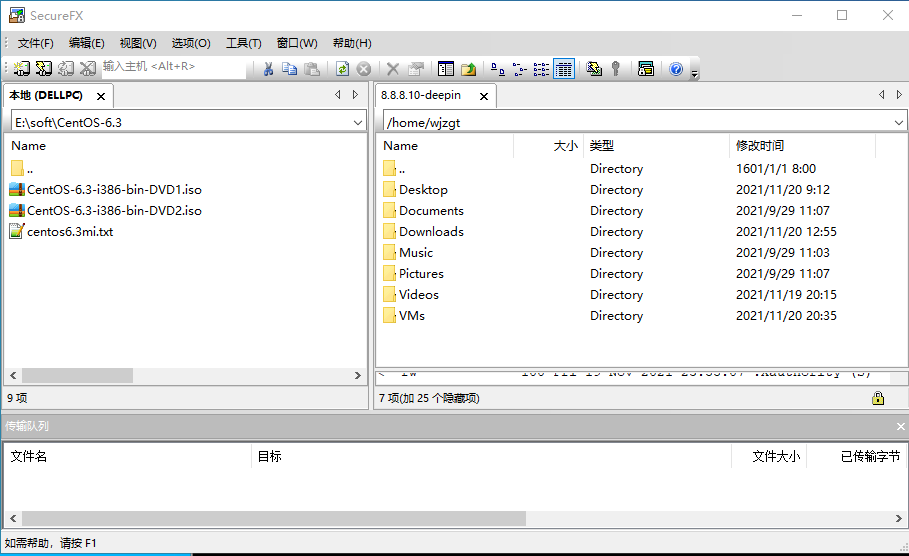Open the toolbar overflow options arrow

coord(695,72)
